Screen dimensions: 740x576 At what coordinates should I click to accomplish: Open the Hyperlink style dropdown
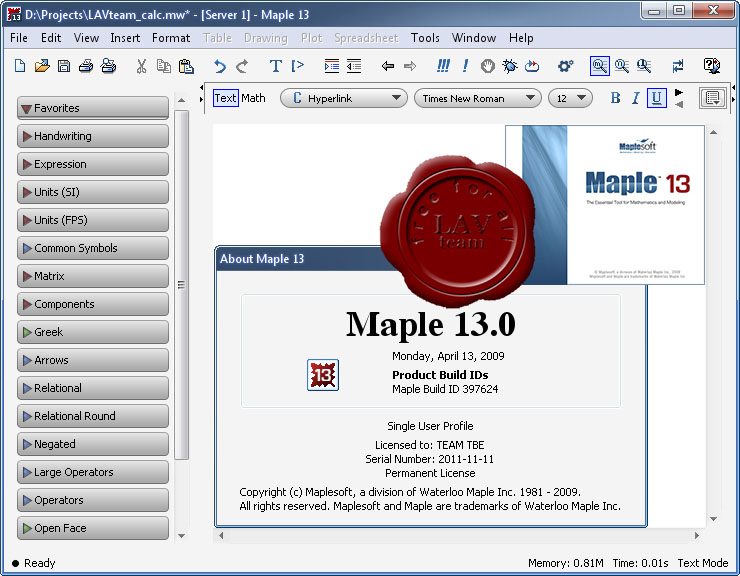(x=344, y=98)
